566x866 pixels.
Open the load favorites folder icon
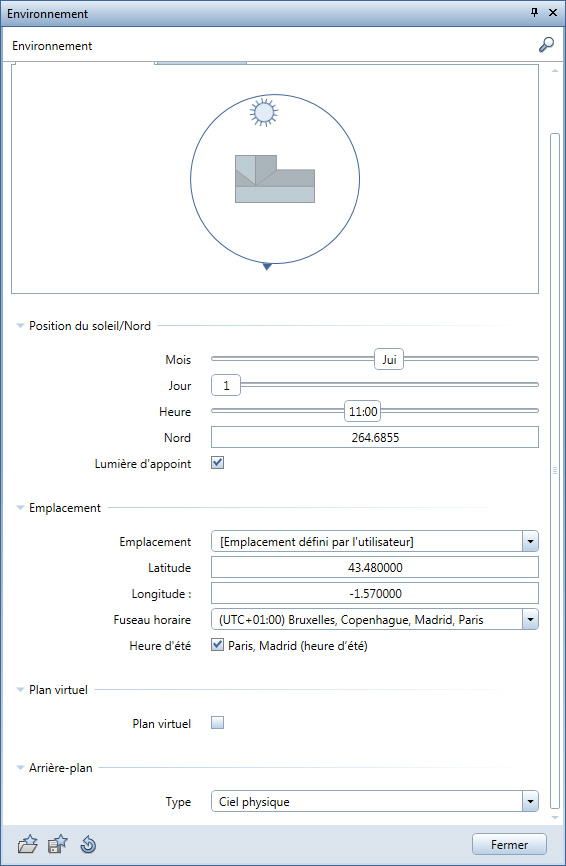28,844
